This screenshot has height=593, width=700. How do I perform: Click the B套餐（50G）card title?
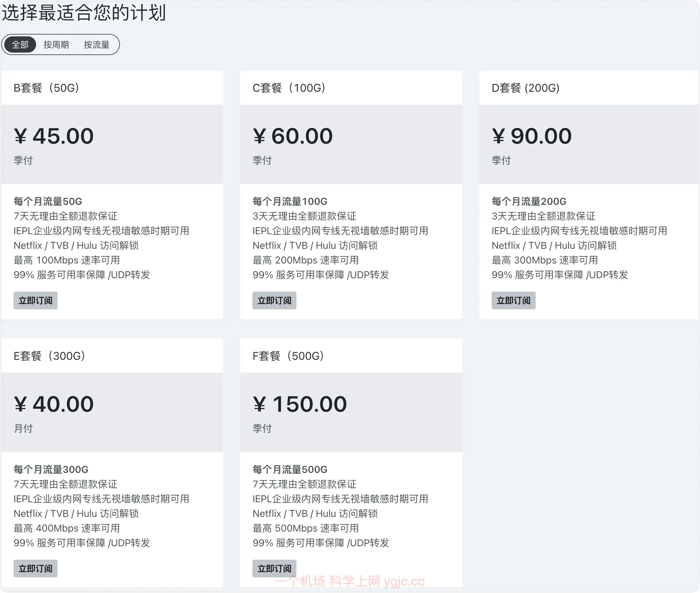click(x=47, y=88)
